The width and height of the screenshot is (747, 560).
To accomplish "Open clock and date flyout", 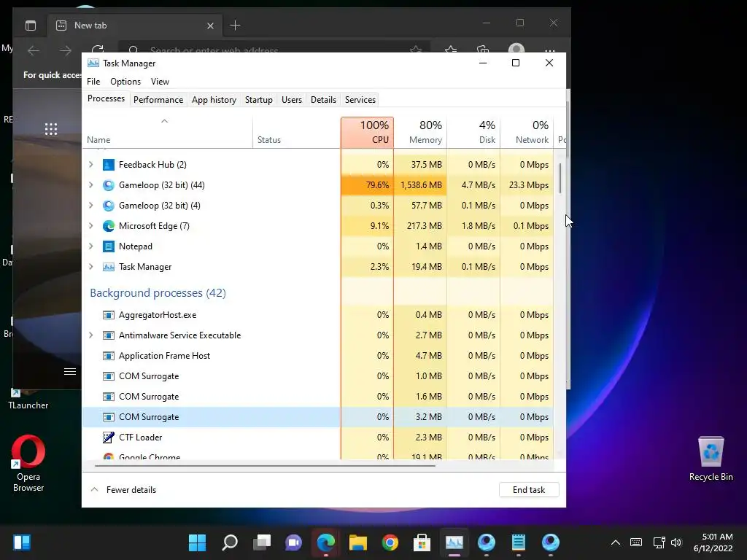I will [x=713, y=542].
